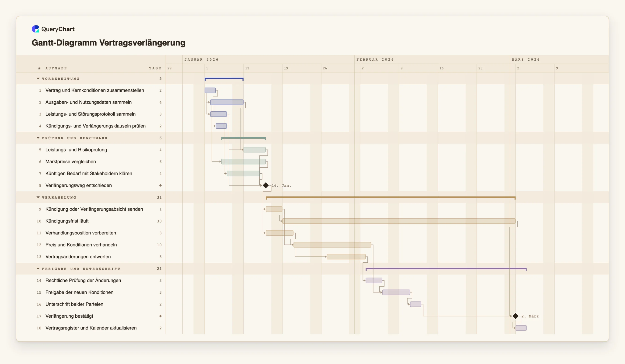The image size is (625, 364).
Task: Click the bar for Künftigen Bedarf mit Stakeholdern klären
Action: pyautogui.click(x=243, y=173)
